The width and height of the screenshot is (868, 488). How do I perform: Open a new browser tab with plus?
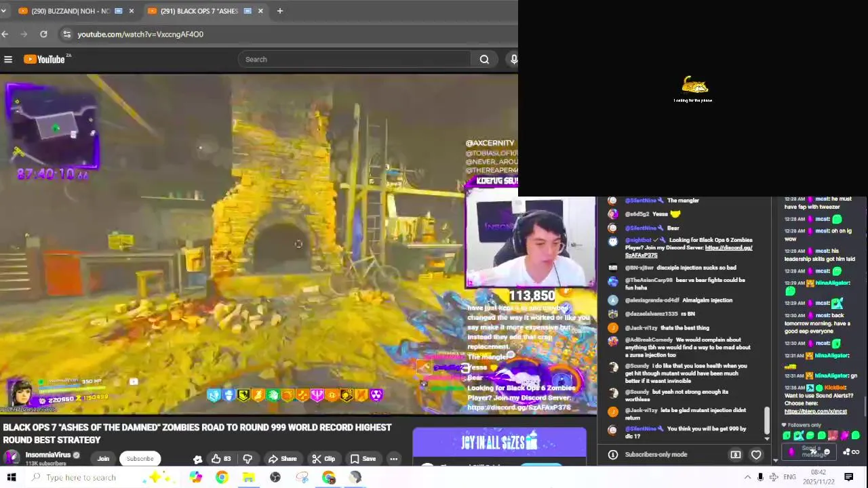click(x=279, y=11)
